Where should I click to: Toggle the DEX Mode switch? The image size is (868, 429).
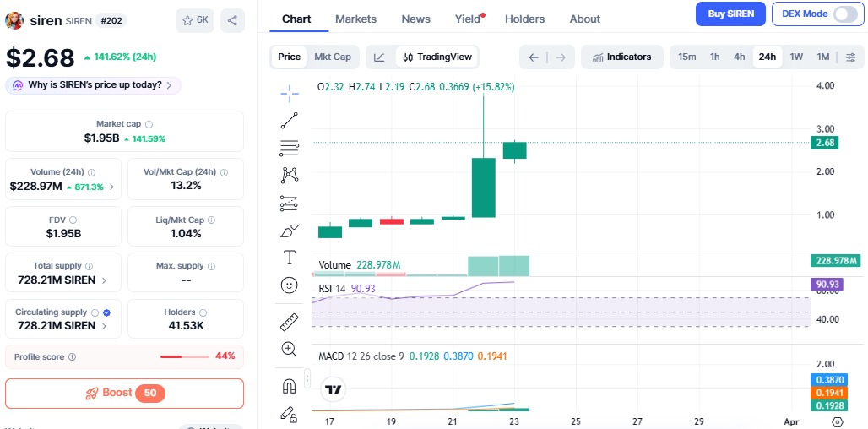coord(844,14)
